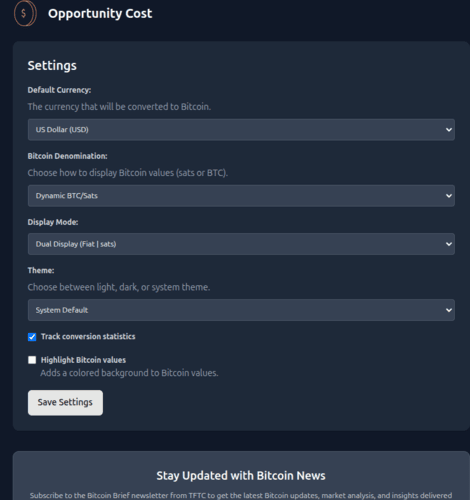The width and height of the screenshot is (470, 500).
Task: Click the Opportunity Cost title text
Action: (100, 14)
